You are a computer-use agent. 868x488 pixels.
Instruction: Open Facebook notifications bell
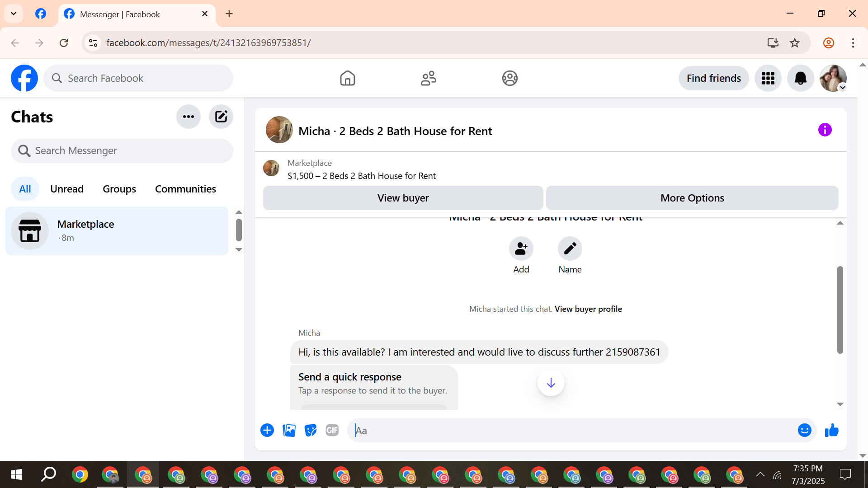800,78
